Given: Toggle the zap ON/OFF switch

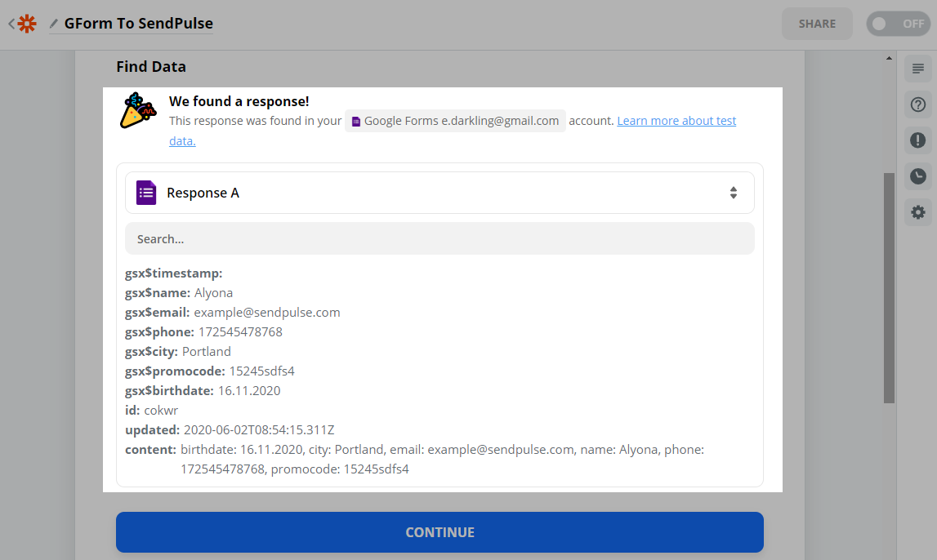Looking at the screenshot, I should (x=898, y=24).
